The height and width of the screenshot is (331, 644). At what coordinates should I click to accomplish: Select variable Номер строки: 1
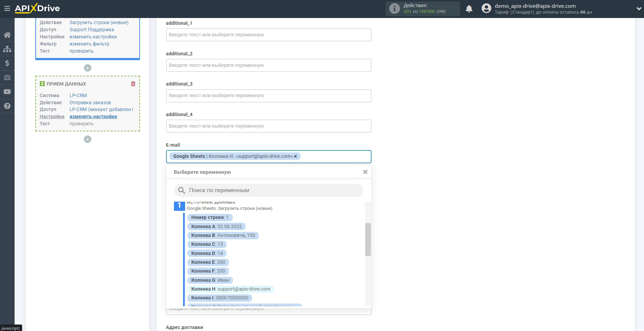click(210, 218)
